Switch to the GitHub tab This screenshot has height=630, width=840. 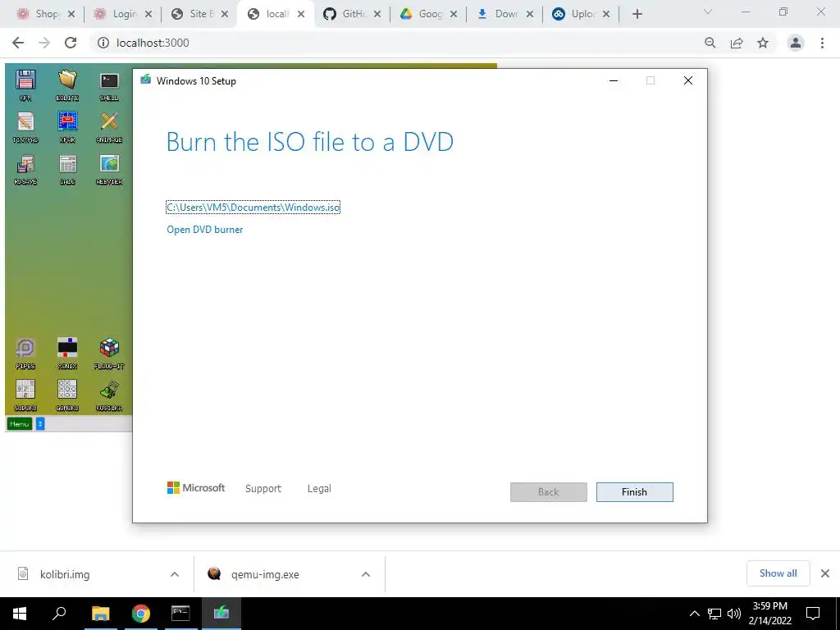pyautogui.click(x=351, y=14)
